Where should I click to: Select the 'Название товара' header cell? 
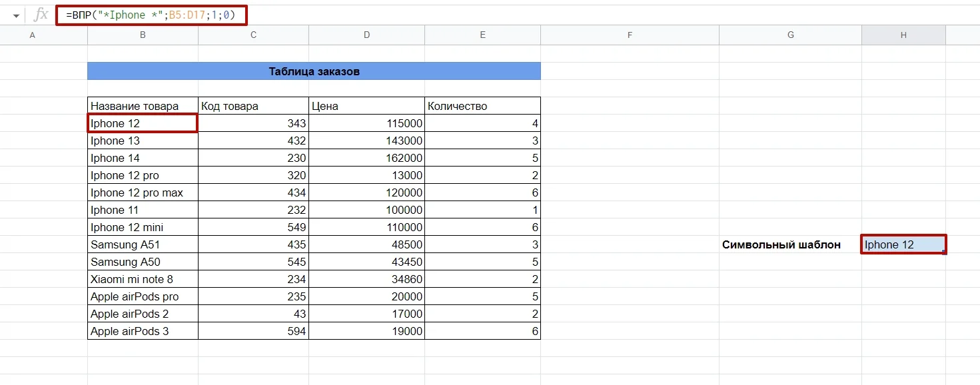pyautogui.click(x=143, y=106)
